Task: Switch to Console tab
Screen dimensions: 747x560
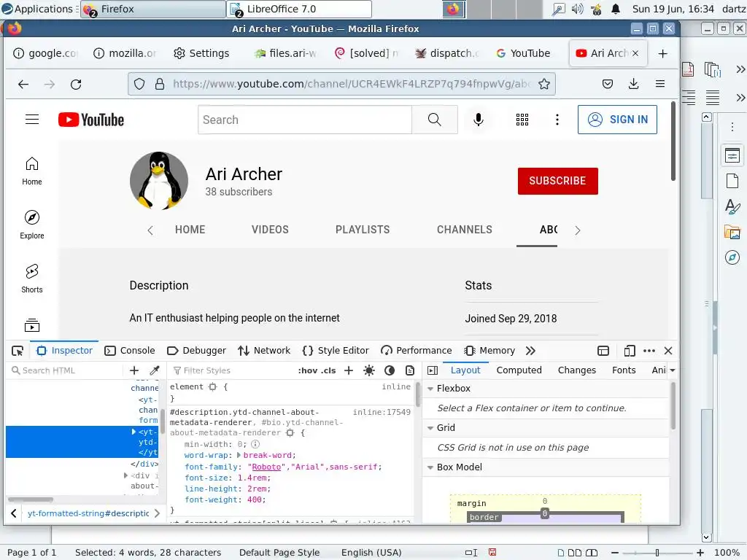Action: pos(130,351)
